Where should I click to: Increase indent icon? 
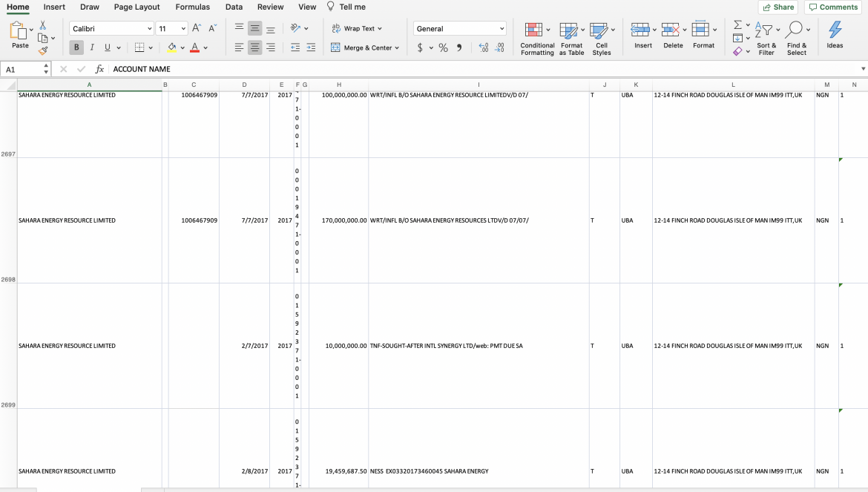coord(311,47)
